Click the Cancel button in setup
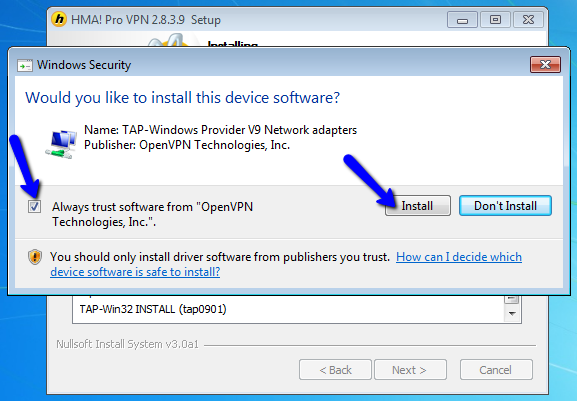577x401 pixels. point(496,370)
